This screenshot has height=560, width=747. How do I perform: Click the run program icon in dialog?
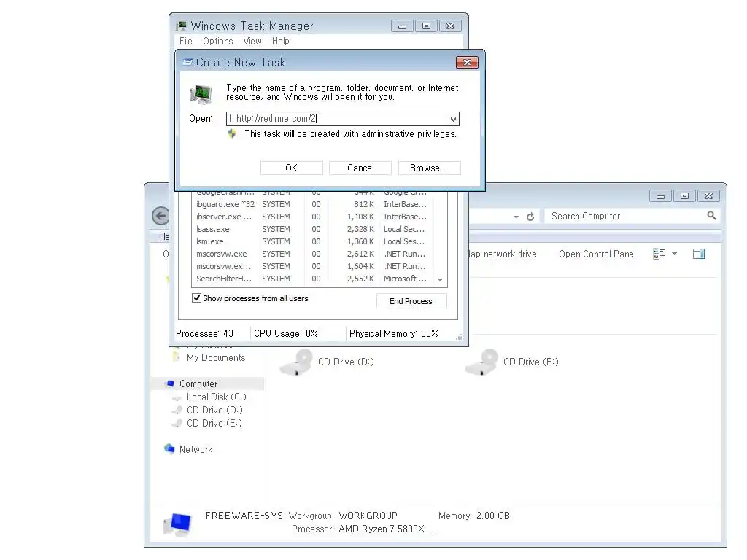point(201,93)
